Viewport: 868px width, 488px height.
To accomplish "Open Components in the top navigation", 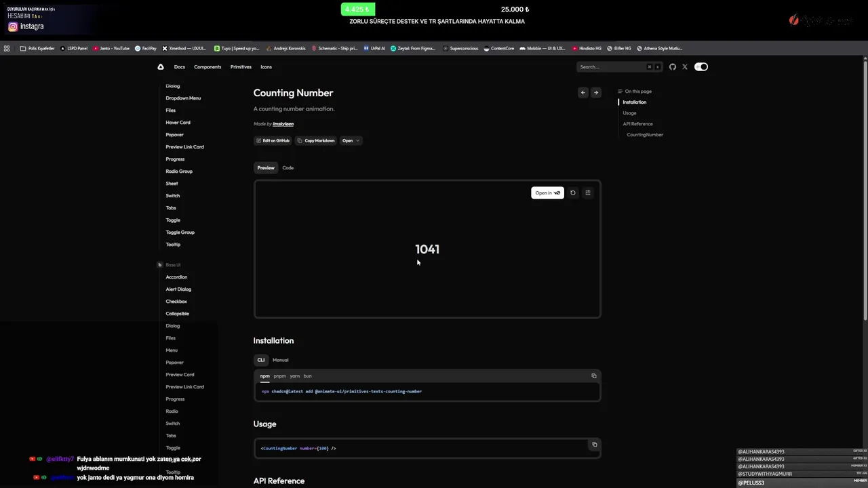I will (x=208, y=66).
